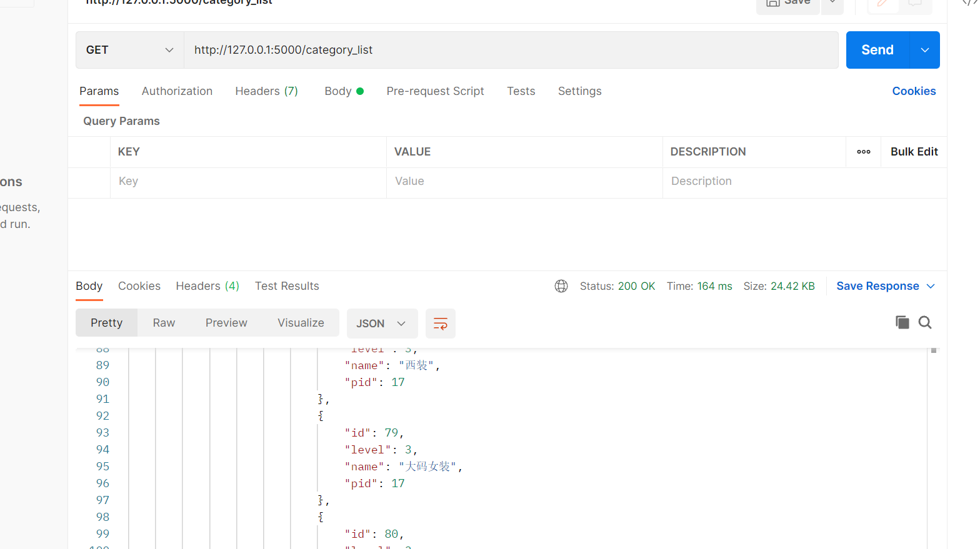The width and height of the screenshot is (980, 549).
Task: Open the Pre-request Script tab
Action: tap(436, 91)
